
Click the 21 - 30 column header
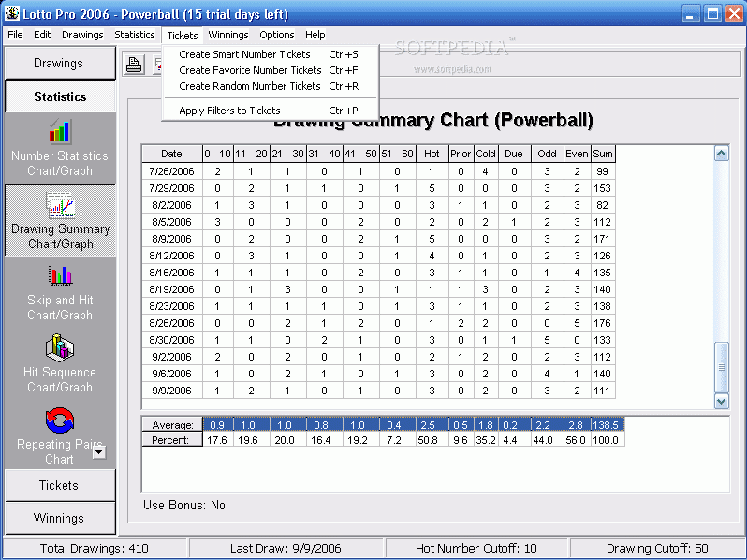(x=288, y=154)
